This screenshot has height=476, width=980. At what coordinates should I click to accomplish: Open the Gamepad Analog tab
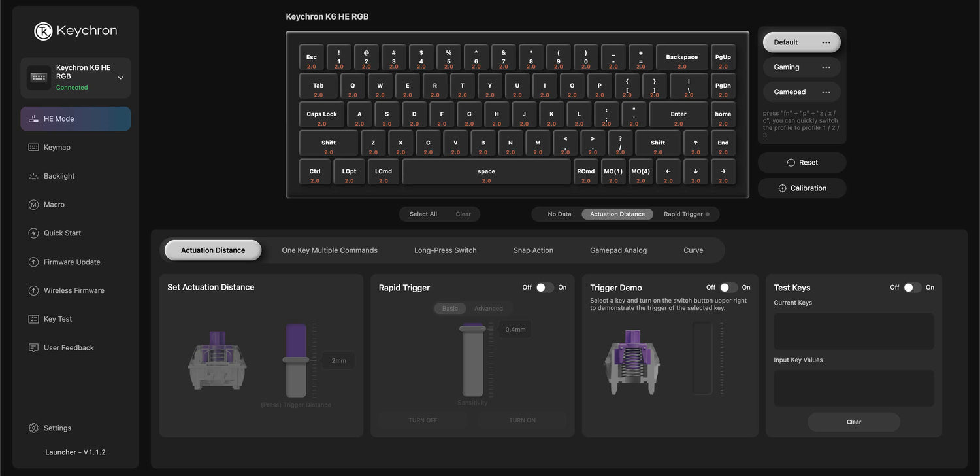click(x=618, y=250)
